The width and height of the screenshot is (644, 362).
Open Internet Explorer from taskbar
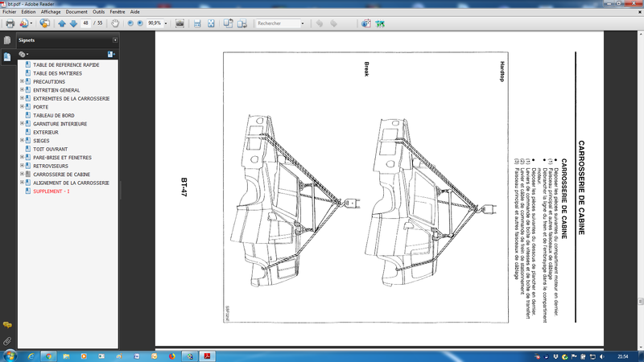pos(31,356)
